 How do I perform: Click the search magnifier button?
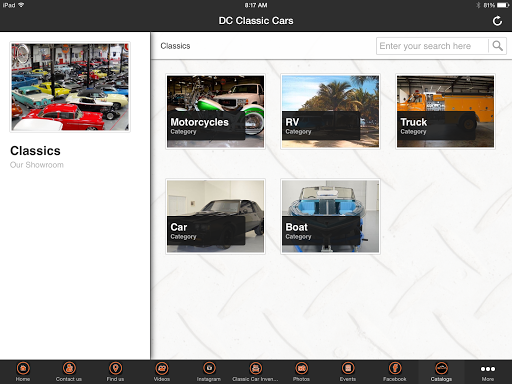(497, 46)
